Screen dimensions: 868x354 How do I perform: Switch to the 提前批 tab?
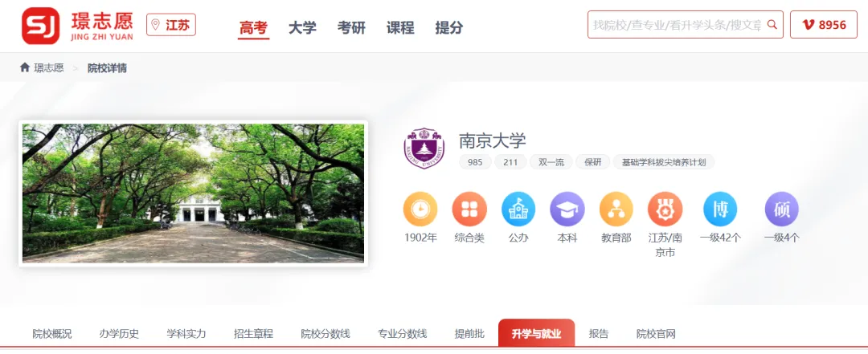click(x=469, y=334)
